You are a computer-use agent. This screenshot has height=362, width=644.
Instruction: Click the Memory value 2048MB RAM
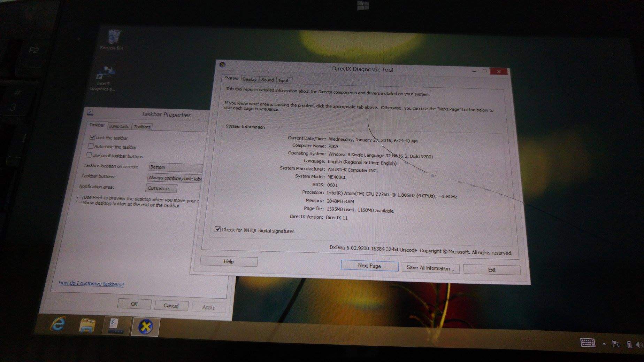(340, 201)
